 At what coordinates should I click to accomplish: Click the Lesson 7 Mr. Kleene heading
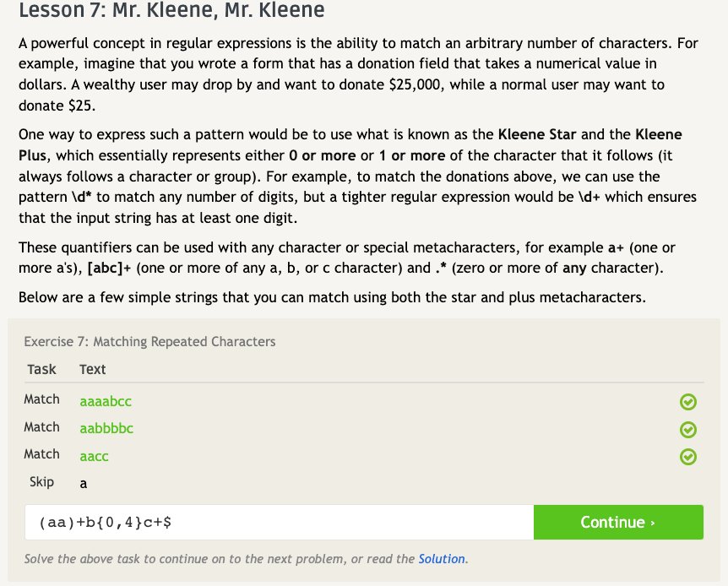pyautogui.click(x=171, y=12)
